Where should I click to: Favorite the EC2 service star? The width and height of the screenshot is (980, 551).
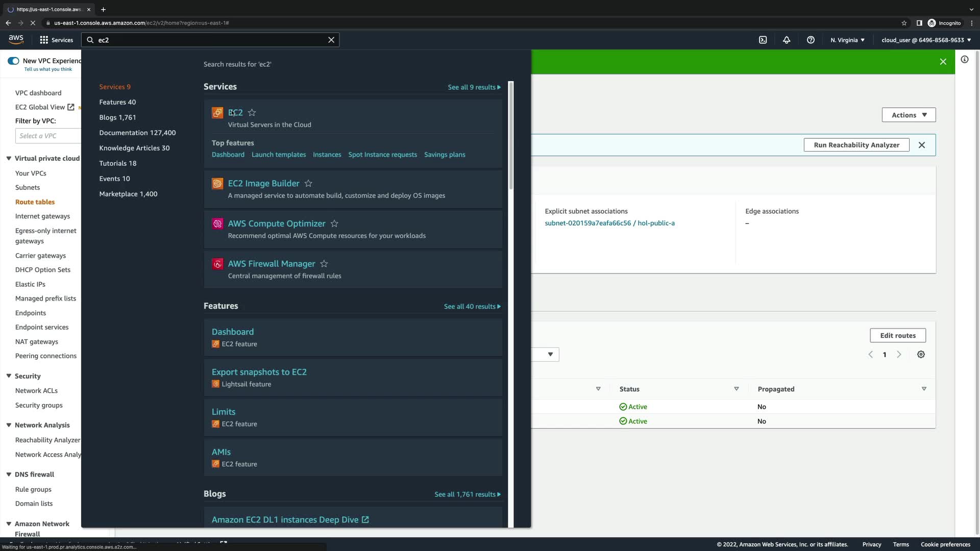[x=252, y=113]
